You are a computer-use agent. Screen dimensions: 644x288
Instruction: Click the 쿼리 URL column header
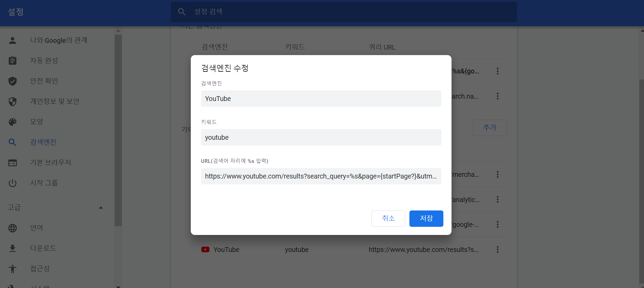click(x=382, y=47)
